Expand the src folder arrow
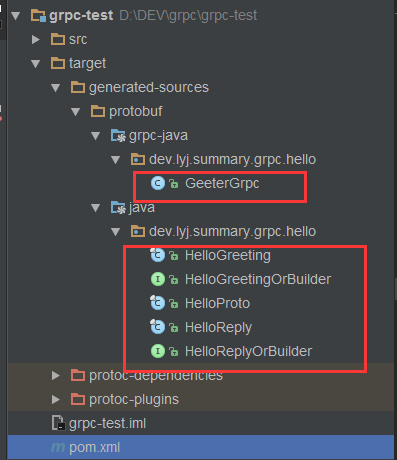The image size is (397, 460). pos(36,39)
